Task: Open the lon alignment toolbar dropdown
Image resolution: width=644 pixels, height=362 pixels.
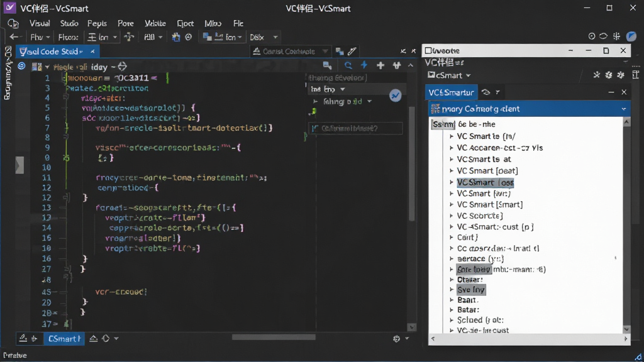Action: click(103, 37)
